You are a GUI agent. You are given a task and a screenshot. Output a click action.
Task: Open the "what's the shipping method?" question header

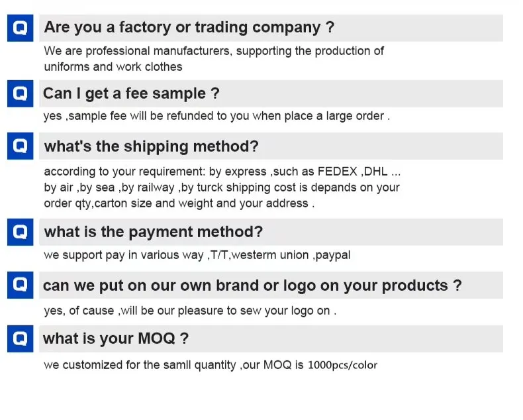click(151, 146)
